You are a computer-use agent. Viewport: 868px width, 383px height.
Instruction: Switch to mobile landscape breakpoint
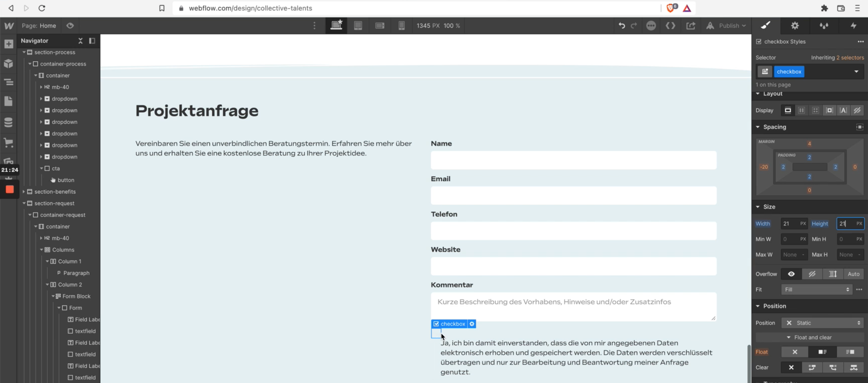click(380, 26)
